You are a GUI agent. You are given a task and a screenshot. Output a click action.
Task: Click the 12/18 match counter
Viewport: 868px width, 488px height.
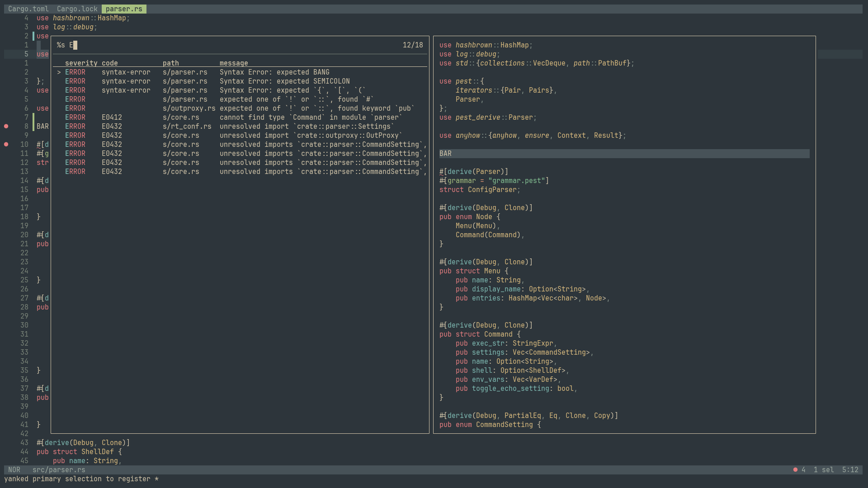413,45
